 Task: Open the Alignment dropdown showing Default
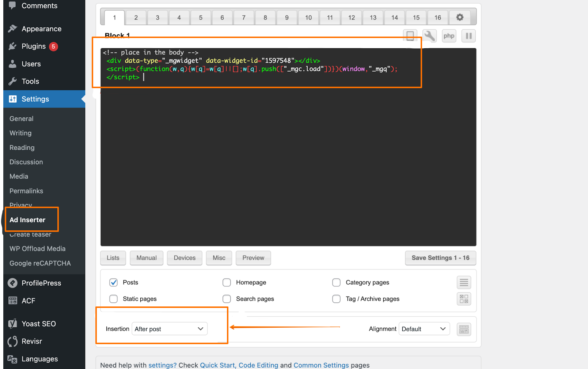coord(424,328)
